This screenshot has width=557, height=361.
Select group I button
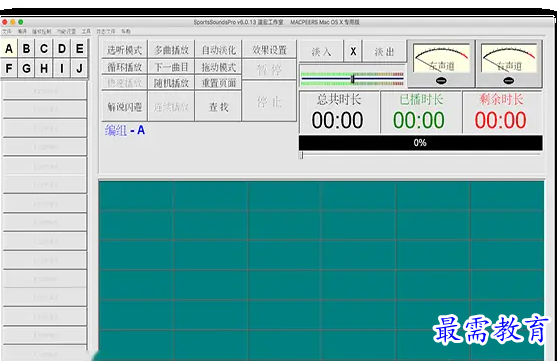[x=62, y=68]
